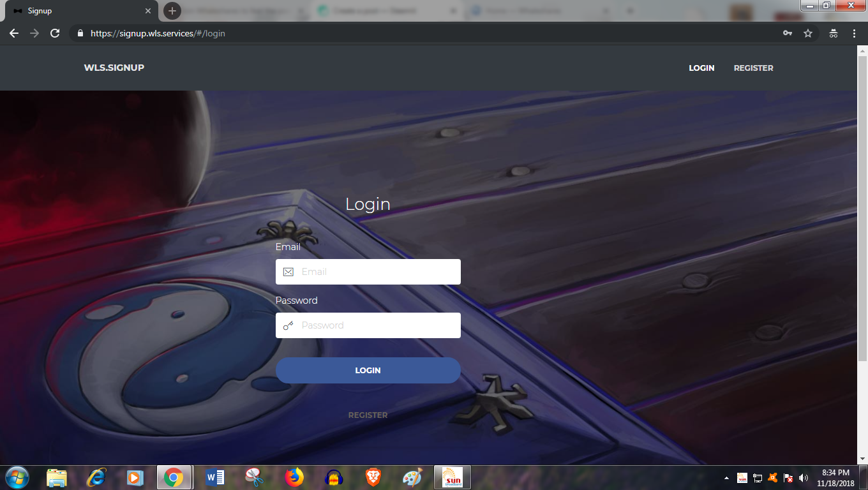Open Windows Media Player from taskbar
This screenshot has height=490, width=868.
[x=135, y=477]
